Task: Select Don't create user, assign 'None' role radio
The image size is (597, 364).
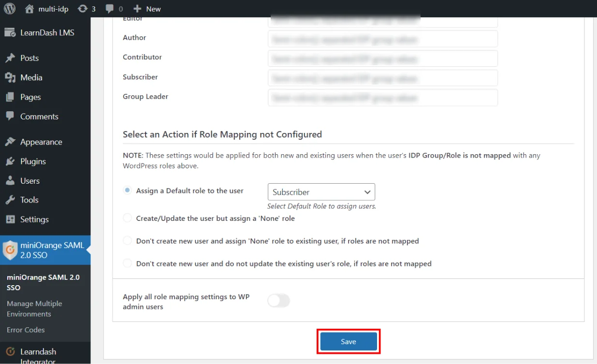Action: pyautogui.click(x=127, y=241)
